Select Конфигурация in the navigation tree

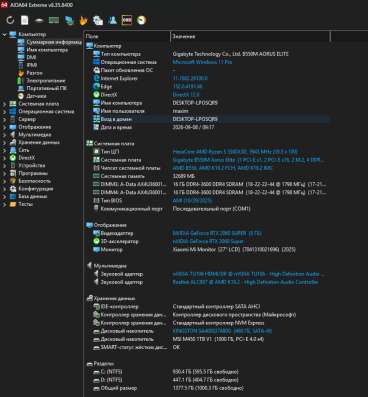click(x=36, y=188)
